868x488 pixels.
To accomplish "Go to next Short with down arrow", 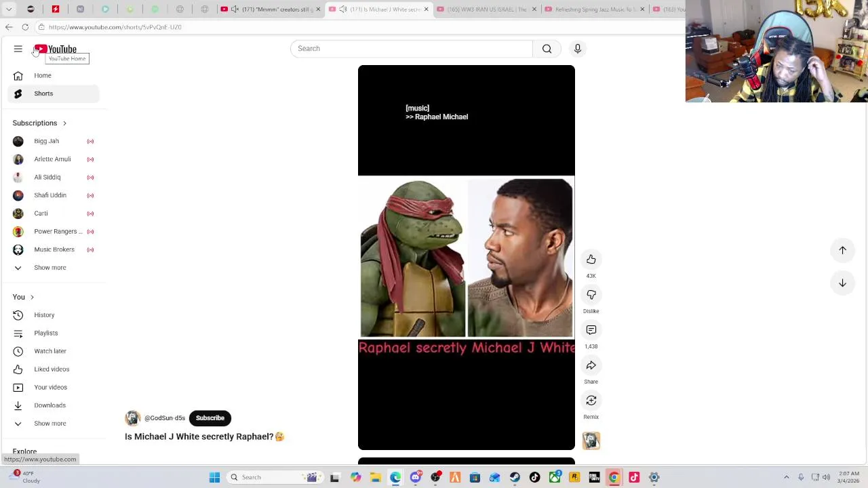I will click(842, 283).
